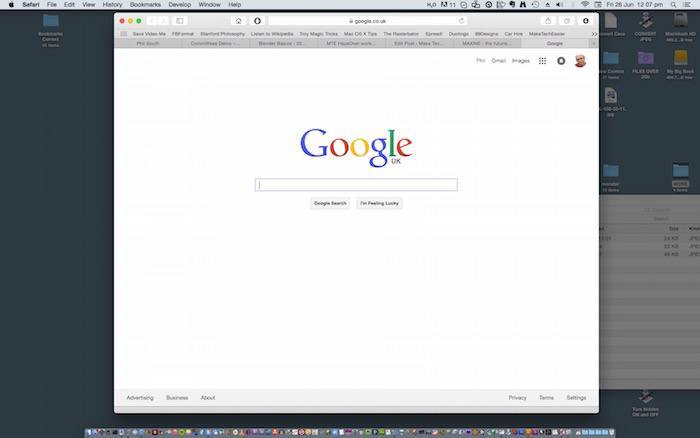The image size is (700, 438).
Task: Open the Business footer link
Action: click(177, 398)
